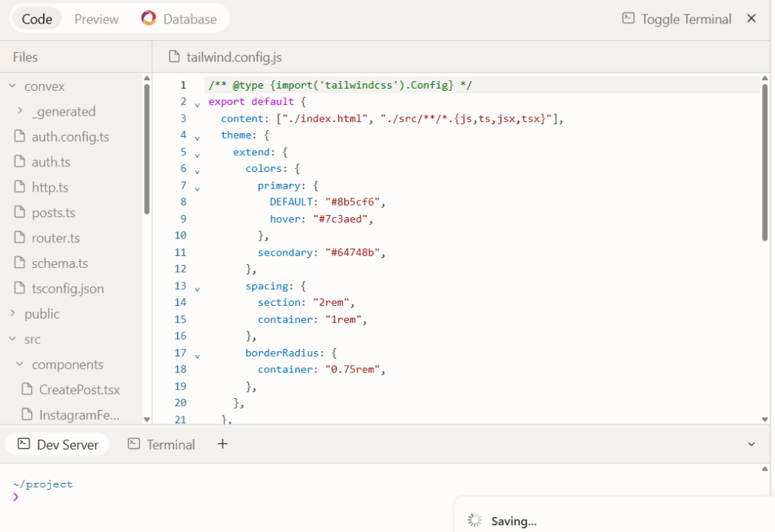This screenshot has height=532, width=775.
Task: Collapse the convex folder
Action: pos(12,86)
